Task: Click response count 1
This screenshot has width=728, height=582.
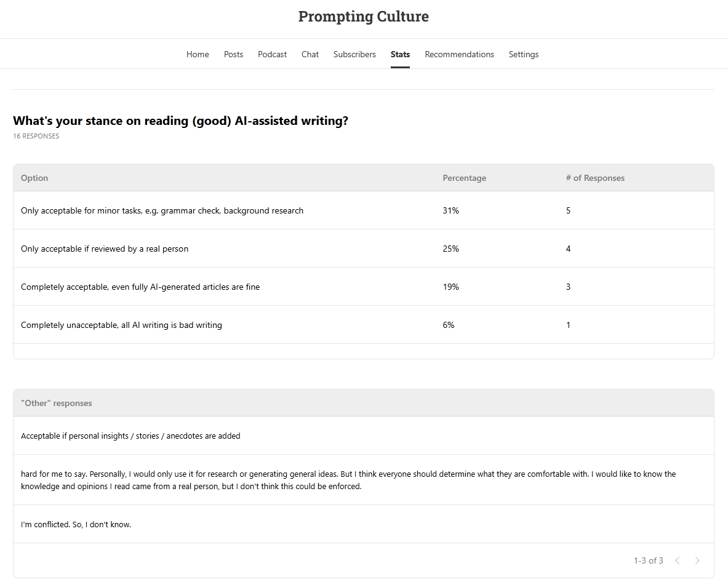Action: [568, 325]
